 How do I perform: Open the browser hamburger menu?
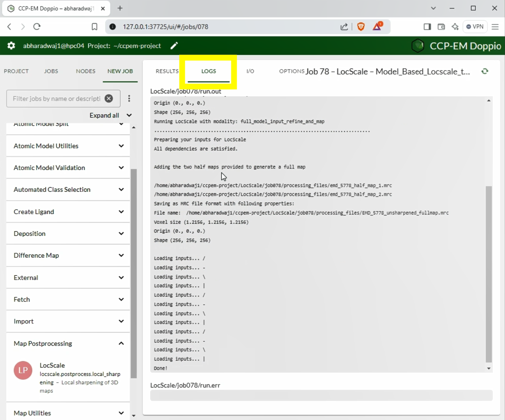point(495,27)
